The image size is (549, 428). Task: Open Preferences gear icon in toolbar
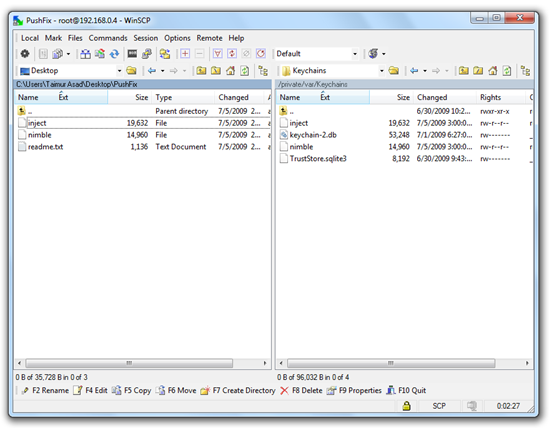pyautogui.click(x=25, y=54)
